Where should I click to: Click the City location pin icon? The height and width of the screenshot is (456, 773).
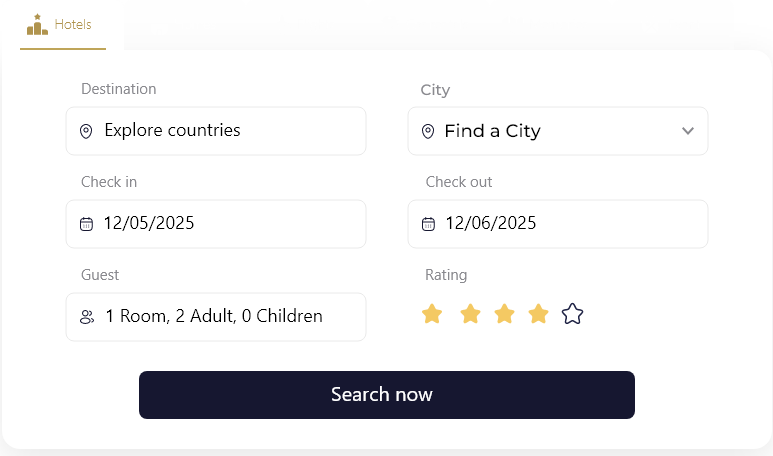click(428, 131)
